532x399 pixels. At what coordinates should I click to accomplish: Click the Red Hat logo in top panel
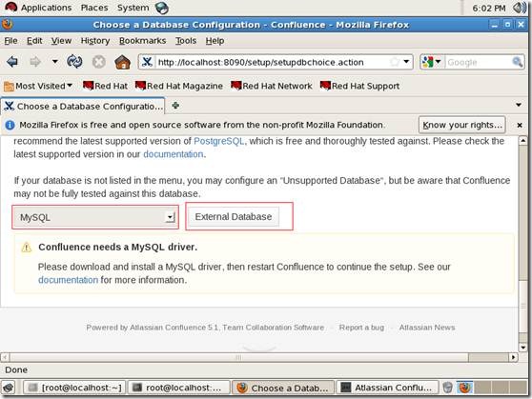click(10, 7)
